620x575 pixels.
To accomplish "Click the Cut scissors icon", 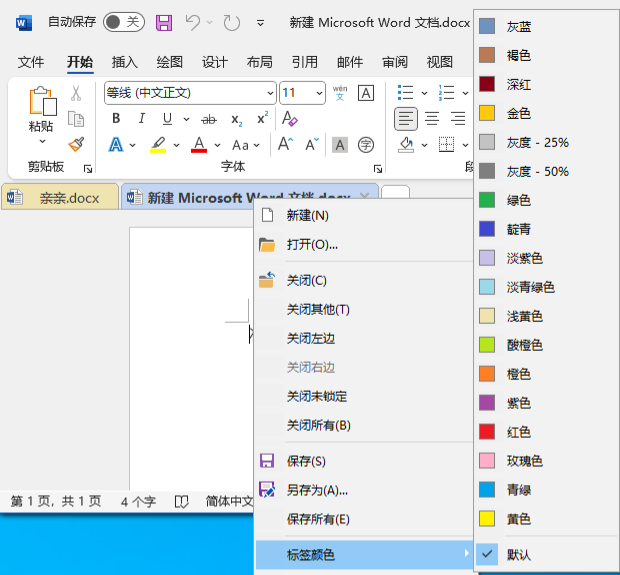I will click(x=76, y=93).
